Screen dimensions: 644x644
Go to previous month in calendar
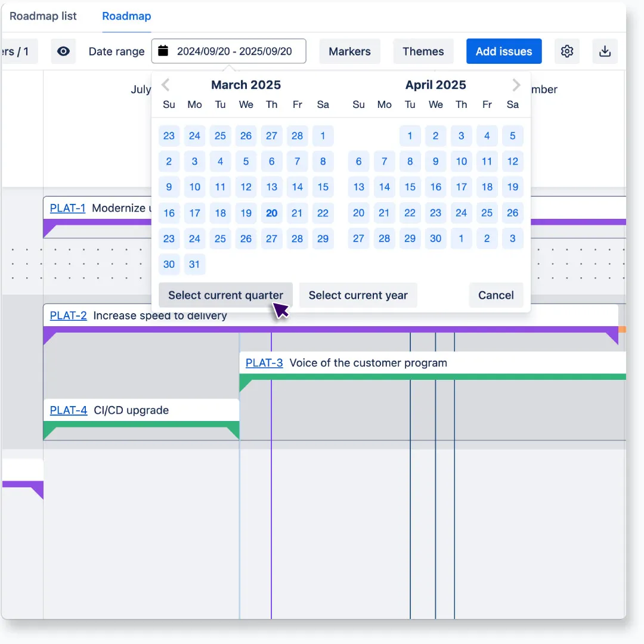click(x=166, y=85)
